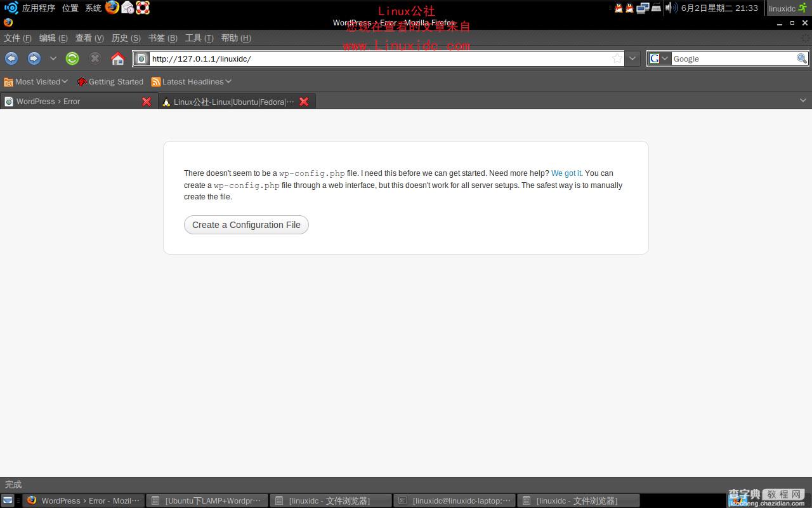The width and height of the screenshot is (812, 508).
Task: Close the Linux公社 tab
Action: [x=304, y=102]
